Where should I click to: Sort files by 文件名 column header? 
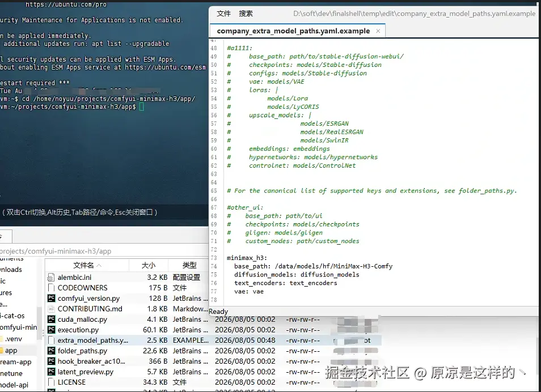87,265
